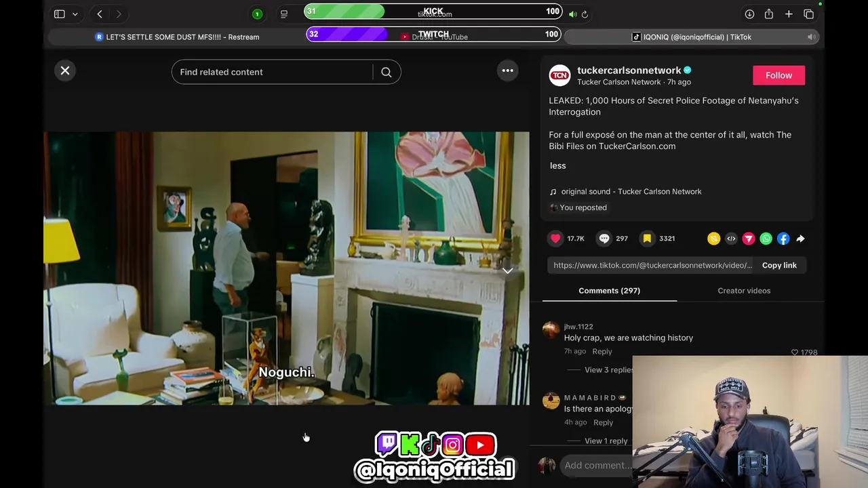Open a new Safari tab
The width and height of the screenshot is (868, 488).
coord(789,14)
